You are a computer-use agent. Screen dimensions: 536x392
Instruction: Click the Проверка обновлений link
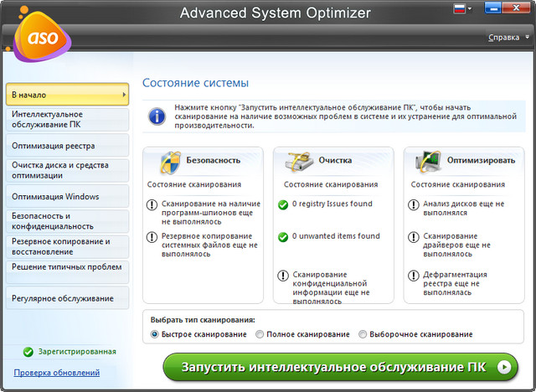point(56,373)
